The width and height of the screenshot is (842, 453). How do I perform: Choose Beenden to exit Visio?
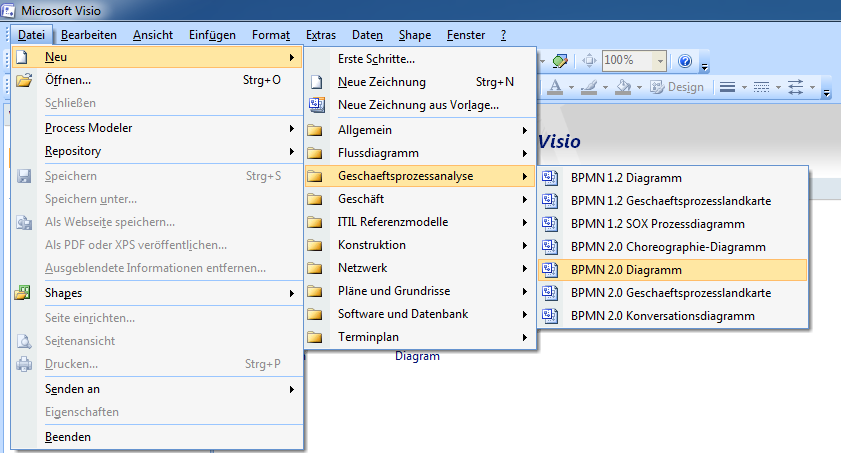[157, 437]
